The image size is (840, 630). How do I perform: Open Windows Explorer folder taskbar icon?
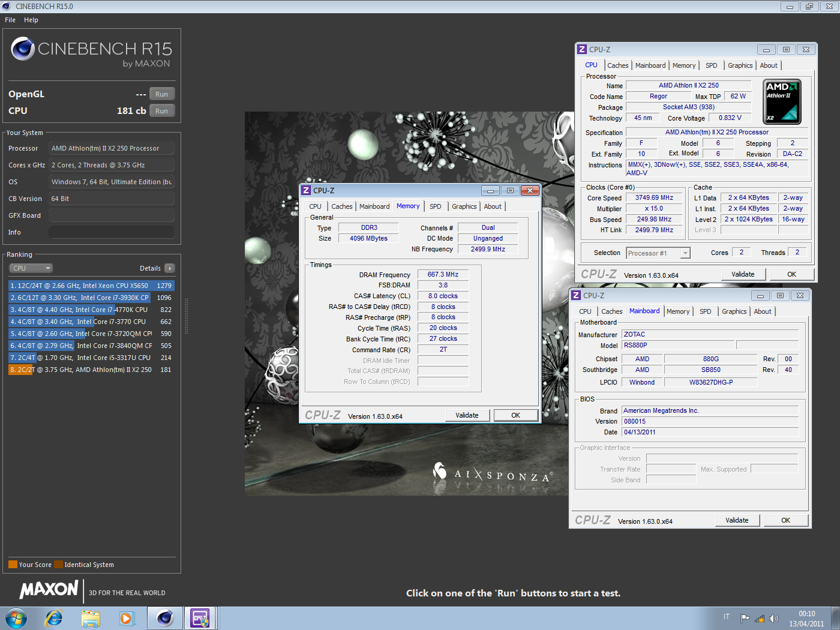[x=91, y=618]
